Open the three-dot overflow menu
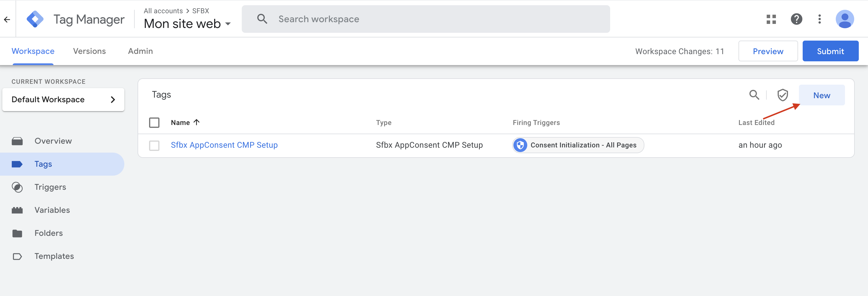Viewport: 868px width, 296px height. (819, 19)
